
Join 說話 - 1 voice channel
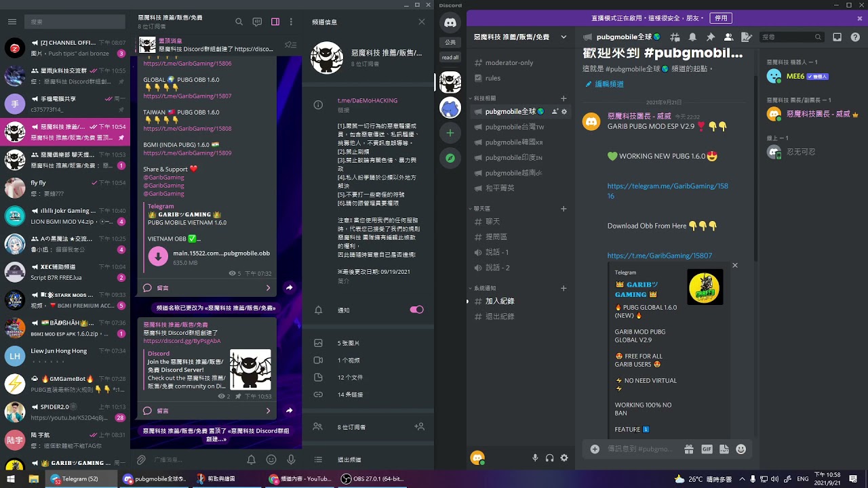[521, 252]
